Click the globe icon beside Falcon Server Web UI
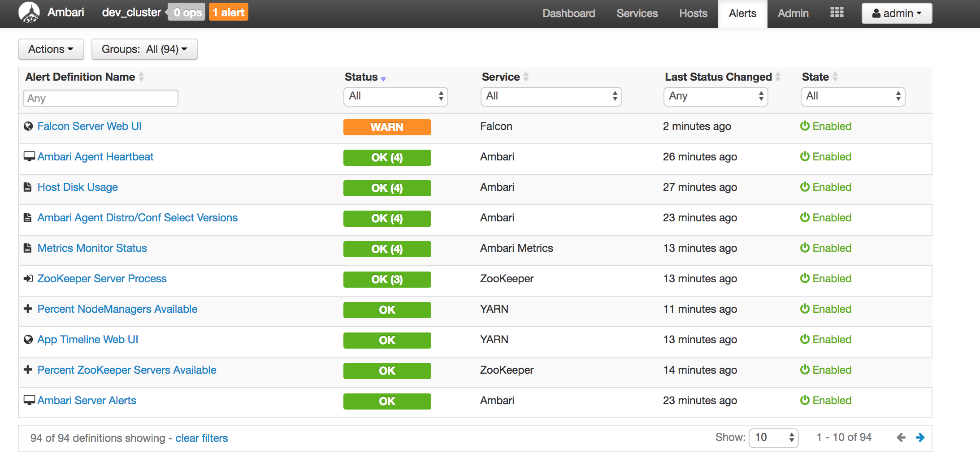 pyautogui.click(x=28, y=126)
